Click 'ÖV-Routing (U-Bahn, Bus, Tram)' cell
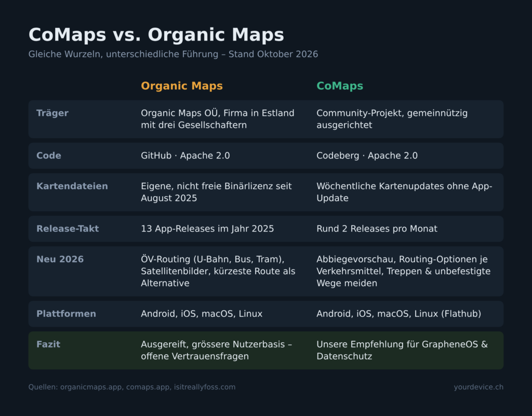 tap(218, 271)
